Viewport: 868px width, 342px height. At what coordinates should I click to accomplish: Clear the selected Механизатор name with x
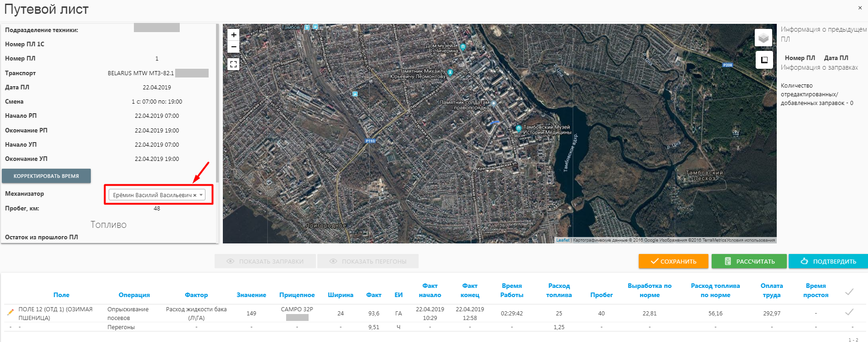tap(195, 195)
